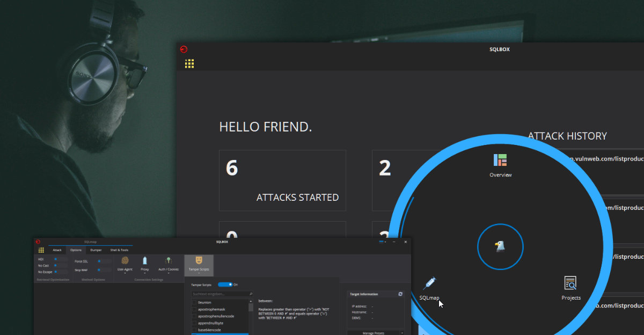Image resolution: width=644 pixels, height=335 pixels.
Task: Toggle the No Cast option
Action: 61,265
